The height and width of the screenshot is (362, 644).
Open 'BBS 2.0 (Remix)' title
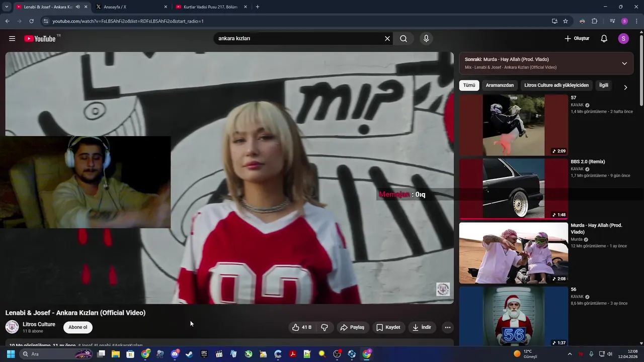588,162
